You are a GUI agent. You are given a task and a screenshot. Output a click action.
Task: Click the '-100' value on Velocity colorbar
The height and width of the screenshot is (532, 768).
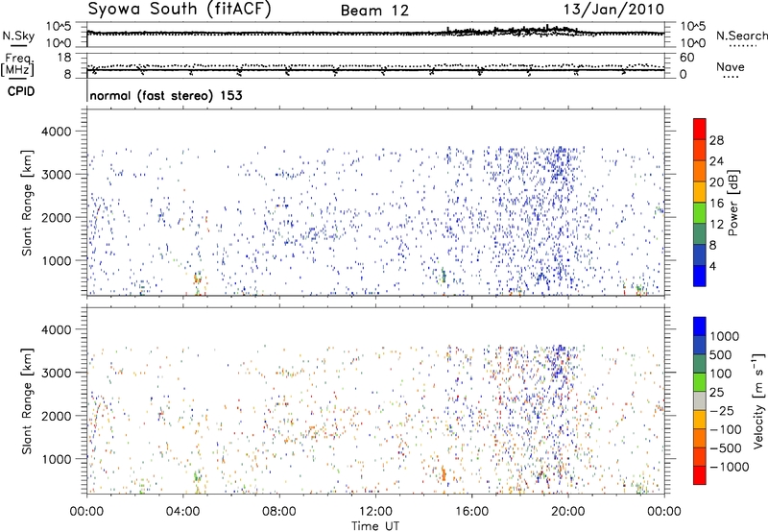pos(726,429)
